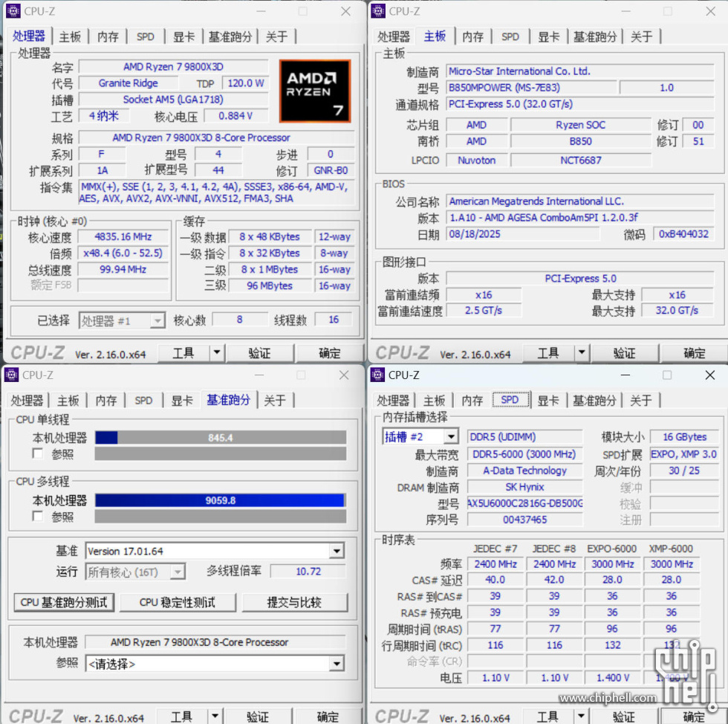This screenshot has height=724, width=728.
Task: Enable the 参照 checkbox under CPU 单线程
Action: (x=38, y=453)
